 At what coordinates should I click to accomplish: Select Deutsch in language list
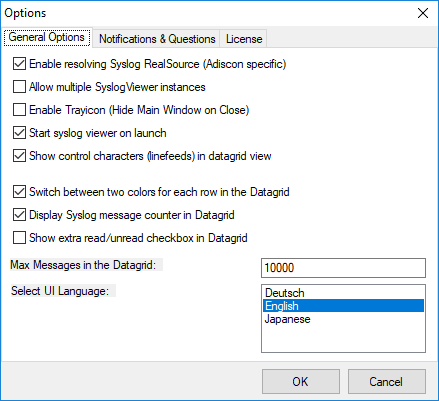pyautogui.click(x=343, y=293)
